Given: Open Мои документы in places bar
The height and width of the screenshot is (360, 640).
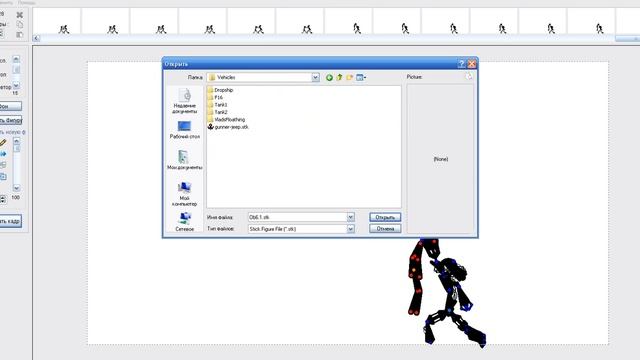Looking at the screenshot, I should (x=184, y=160).
